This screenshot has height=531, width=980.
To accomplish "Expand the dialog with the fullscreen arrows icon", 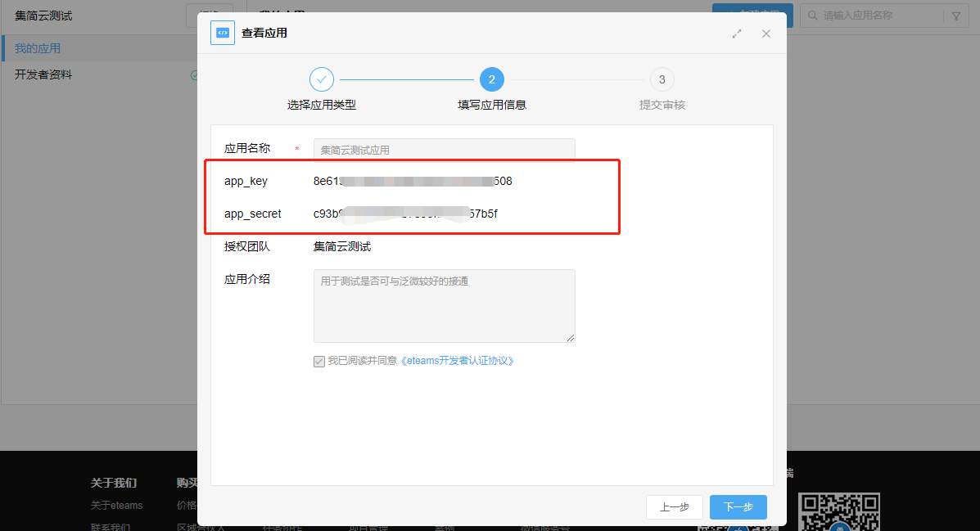I will pyautogui.click(x=737, y=34).
